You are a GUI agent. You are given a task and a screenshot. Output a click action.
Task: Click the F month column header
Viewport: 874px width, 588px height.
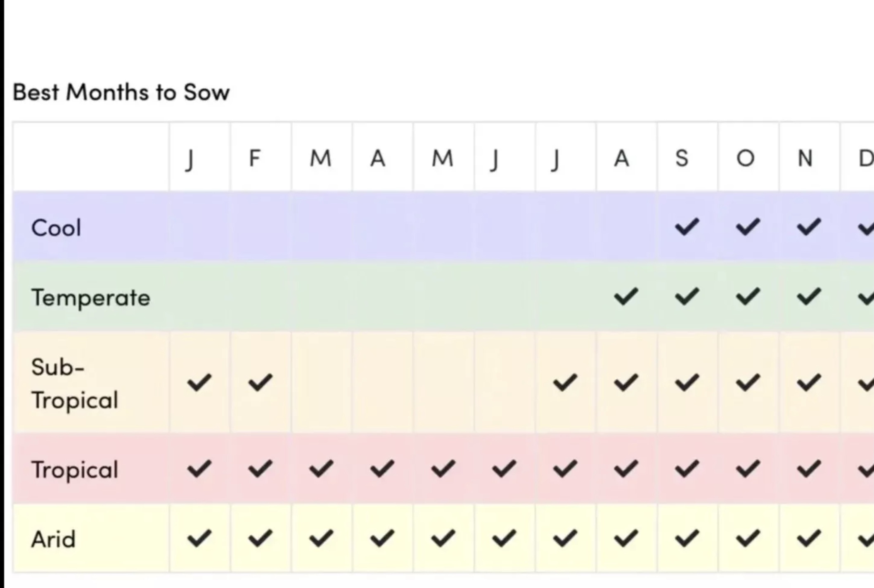pyautogui.click(x=255, y=158)
